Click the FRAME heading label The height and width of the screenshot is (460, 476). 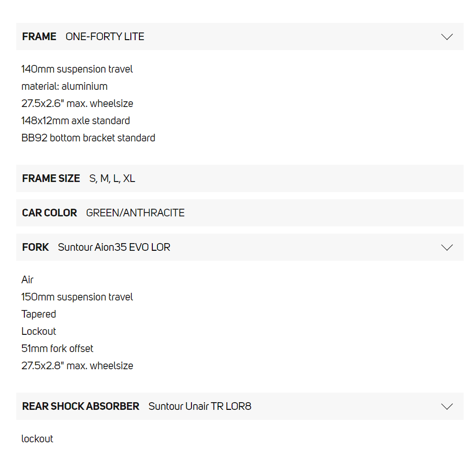coord(39,37)
